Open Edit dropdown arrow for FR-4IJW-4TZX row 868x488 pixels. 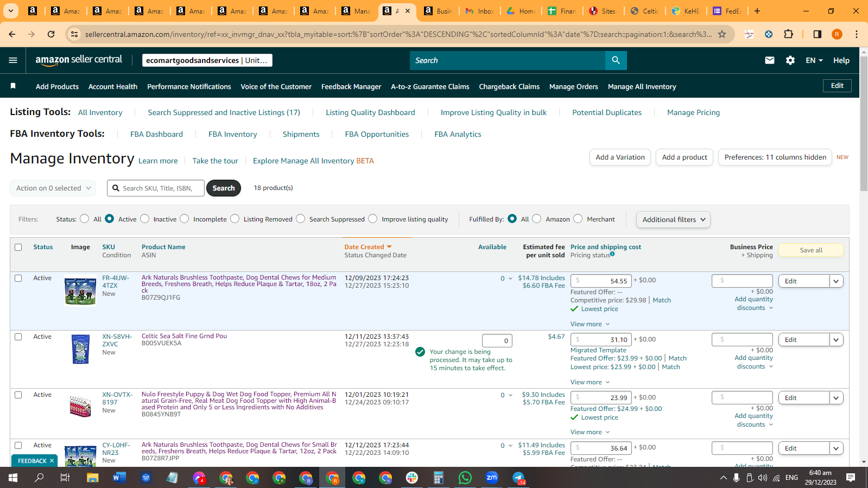click(837, 281)
